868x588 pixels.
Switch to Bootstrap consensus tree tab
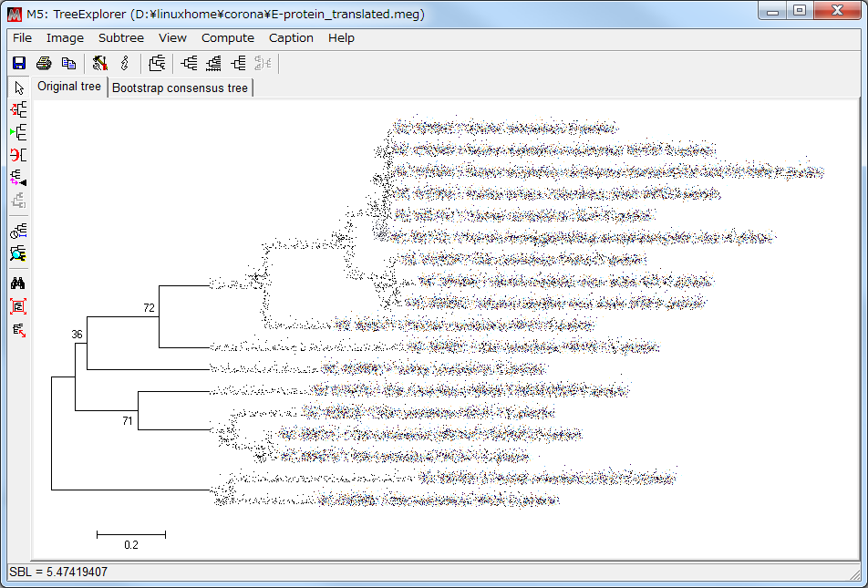click(x=180, y=88)
